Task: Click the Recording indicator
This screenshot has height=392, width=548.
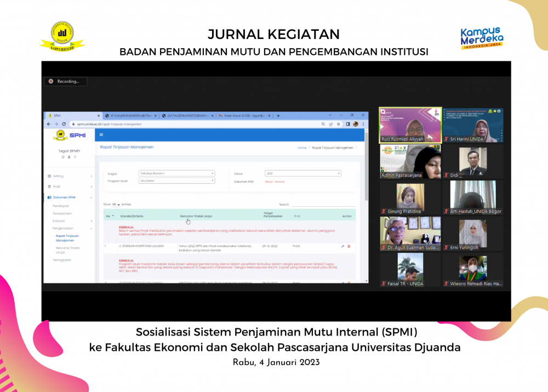Action: (66, 82)
